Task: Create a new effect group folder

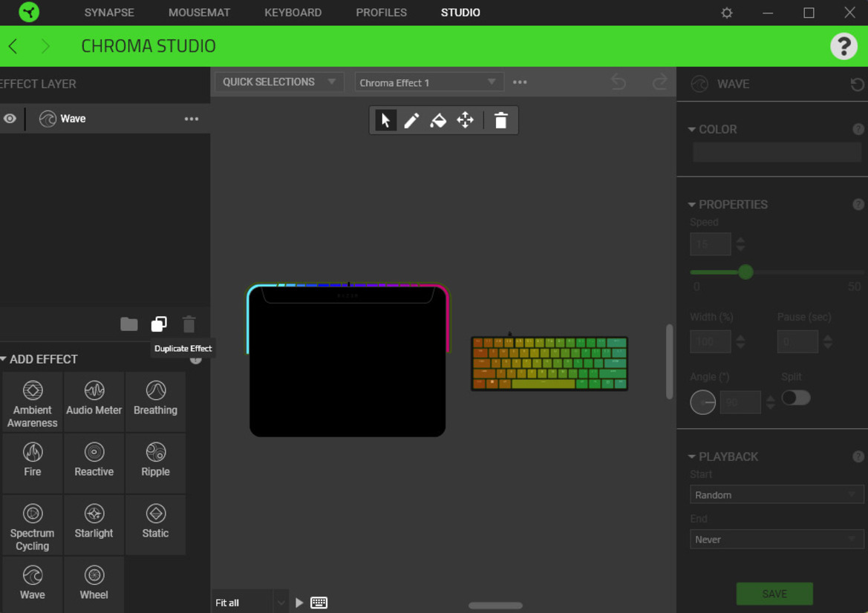Action: click(x=129, y=324)
